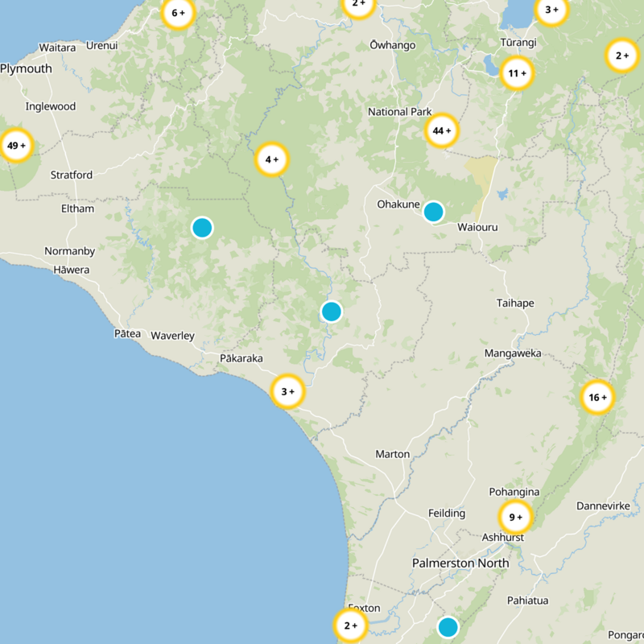Expand the 2+ cluster east of Tūrangi

[x=622, y=56]
